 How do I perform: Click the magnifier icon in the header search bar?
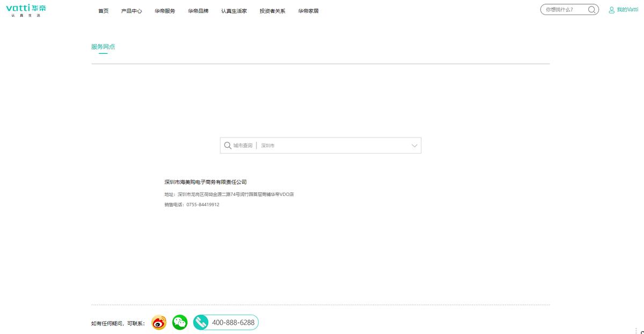(591, 9)
